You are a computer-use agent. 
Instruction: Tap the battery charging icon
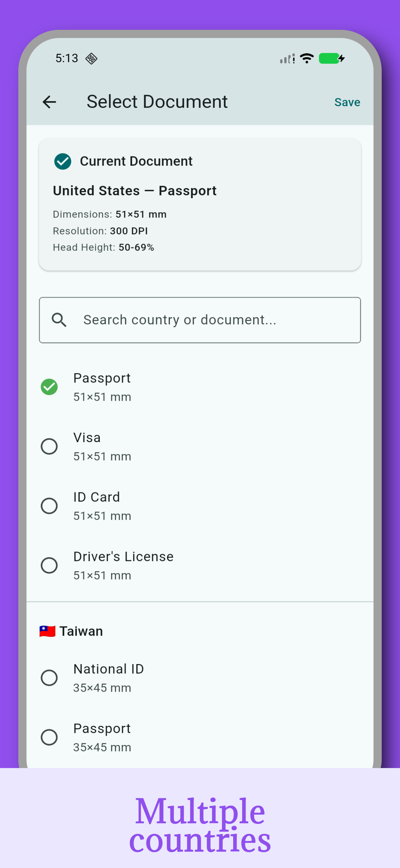332,58
